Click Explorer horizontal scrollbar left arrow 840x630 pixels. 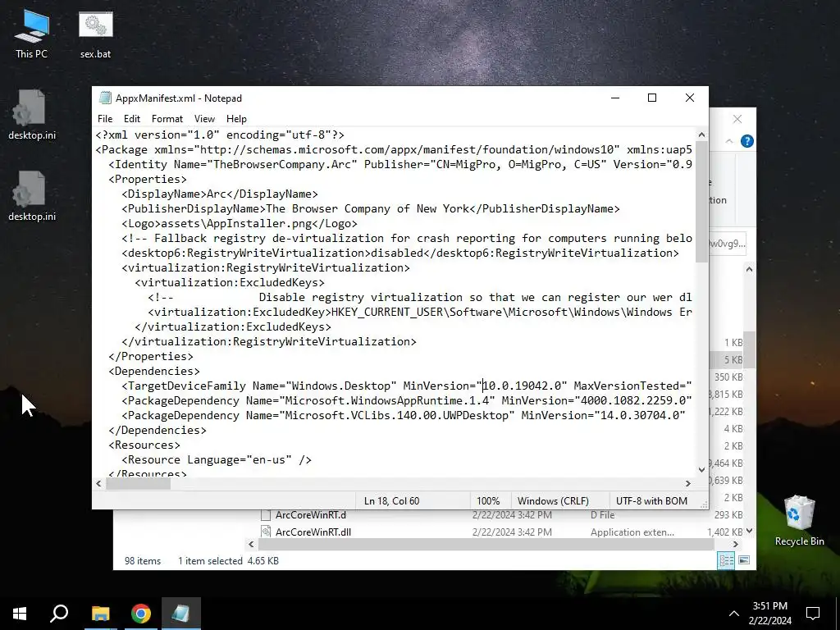(251, 545)
